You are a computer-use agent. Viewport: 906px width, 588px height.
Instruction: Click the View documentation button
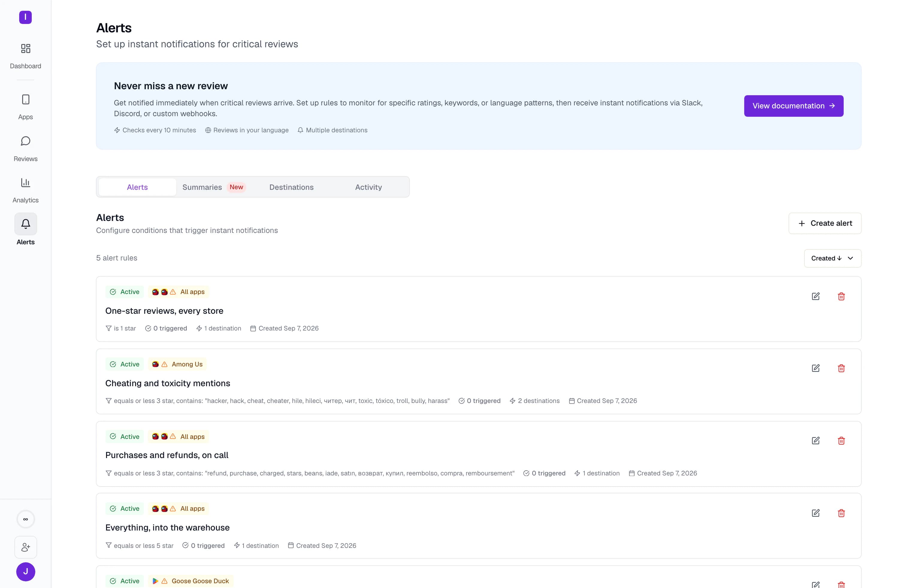coord(794,106)
